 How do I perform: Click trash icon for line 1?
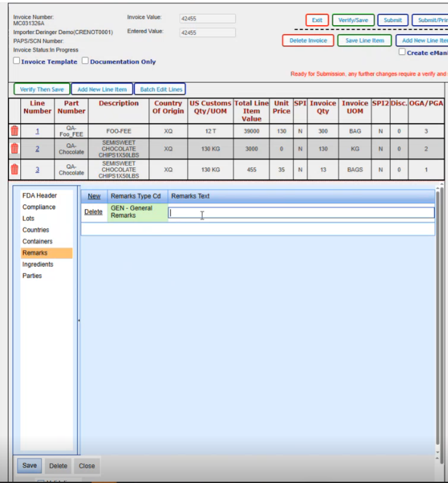(14, 131)
